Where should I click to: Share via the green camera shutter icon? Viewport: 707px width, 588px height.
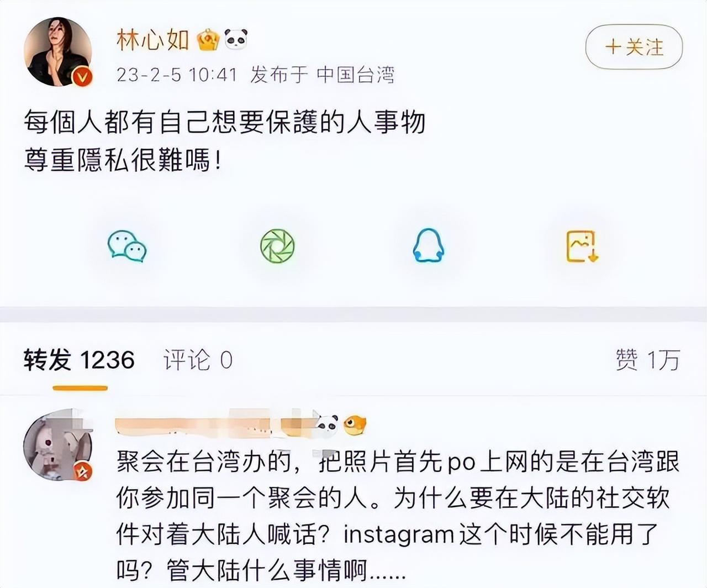[x=277, y=246]
